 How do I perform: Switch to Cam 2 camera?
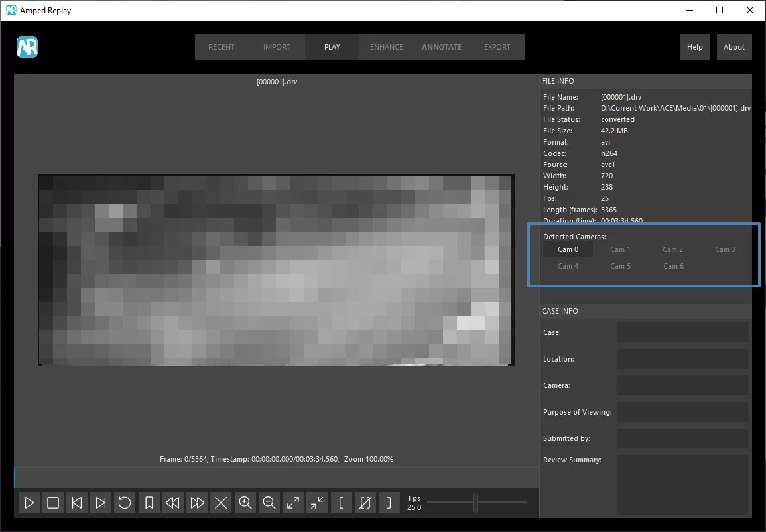pos(672,249)
